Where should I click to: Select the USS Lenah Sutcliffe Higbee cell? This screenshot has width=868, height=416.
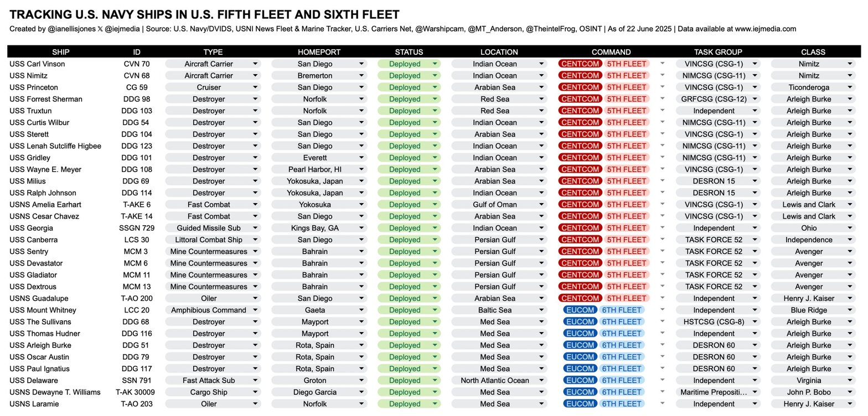[x=55, y=146]
